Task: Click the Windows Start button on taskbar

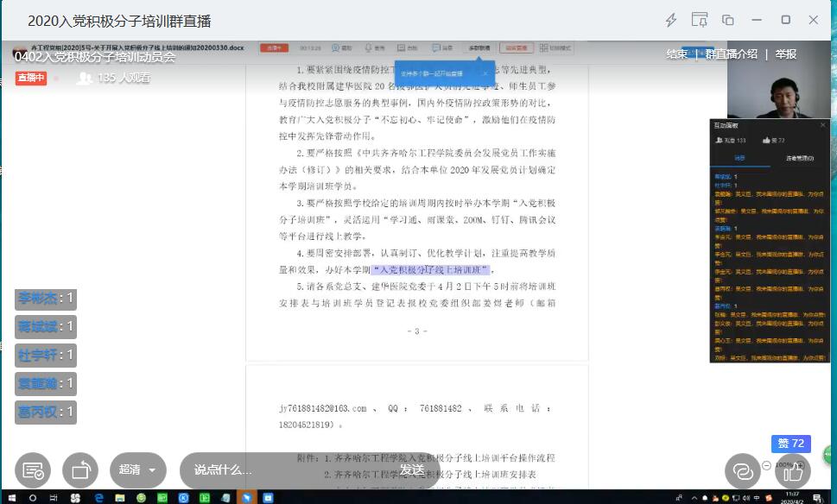Action: 10,498
